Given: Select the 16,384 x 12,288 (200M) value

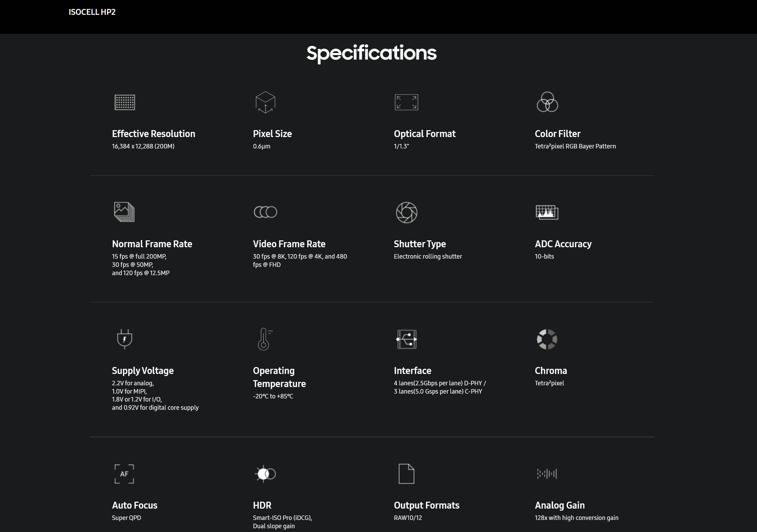Looking at the screenshot, I should tap(143, 146).
